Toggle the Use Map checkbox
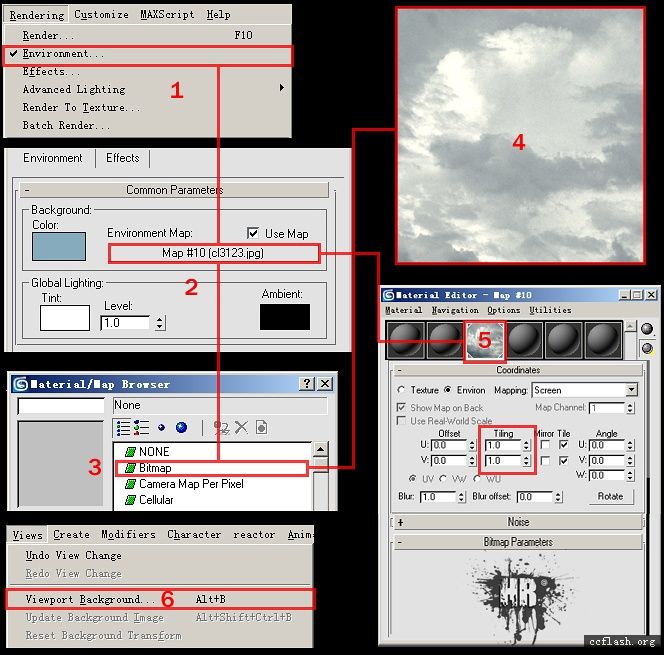664x655 pixels. [x=254, y=233]
